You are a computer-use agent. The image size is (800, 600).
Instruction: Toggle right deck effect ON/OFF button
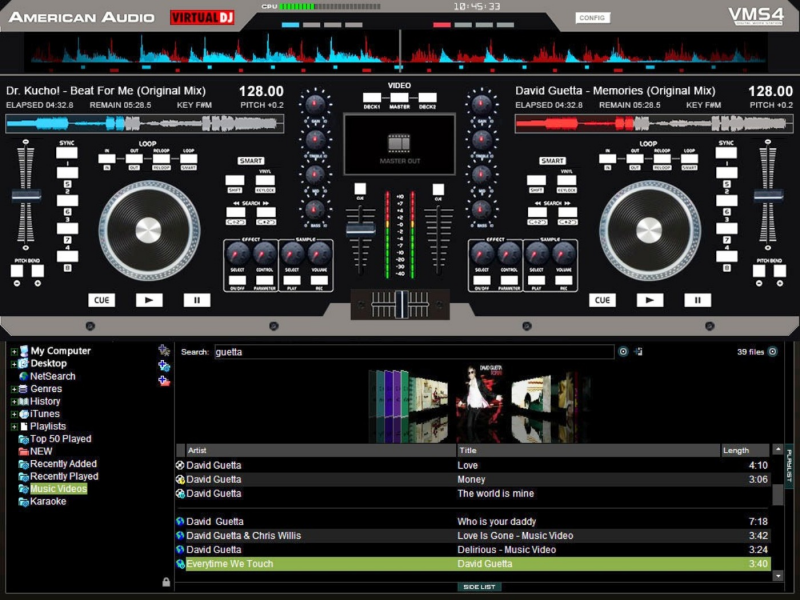point(482,280)
